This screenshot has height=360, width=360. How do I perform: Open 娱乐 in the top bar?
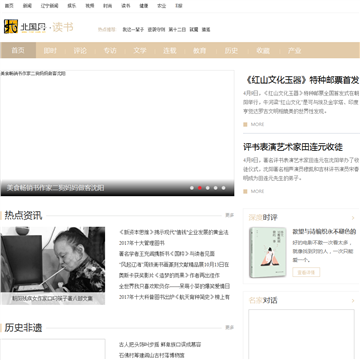coord(72,6)
